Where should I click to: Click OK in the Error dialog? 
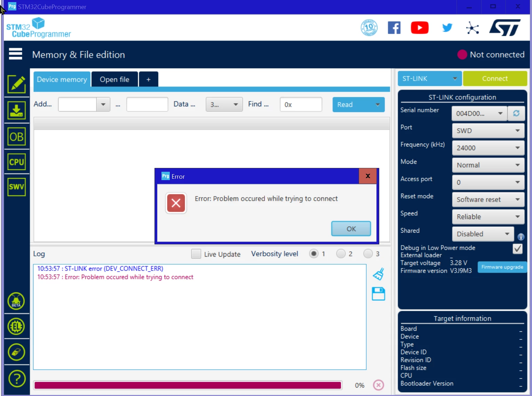pos(351,229)
